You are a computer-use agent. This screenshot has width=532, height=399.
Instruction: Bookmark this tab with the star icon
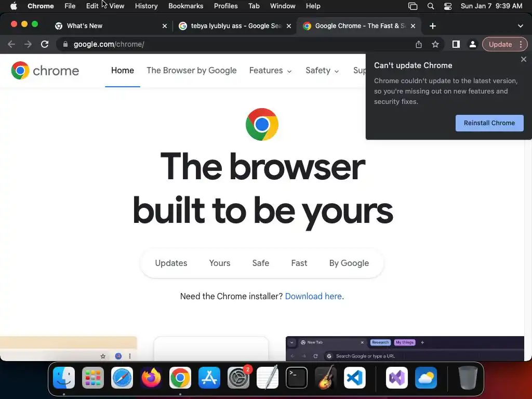click(x=435, y=44)
